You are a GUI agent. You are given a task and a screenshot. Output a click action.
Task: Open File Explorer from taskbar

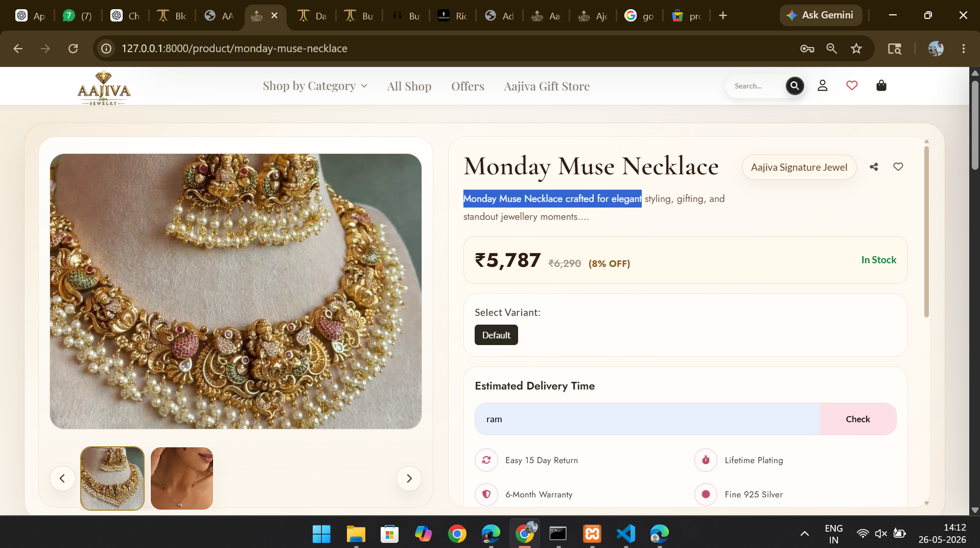coord(356,534)
